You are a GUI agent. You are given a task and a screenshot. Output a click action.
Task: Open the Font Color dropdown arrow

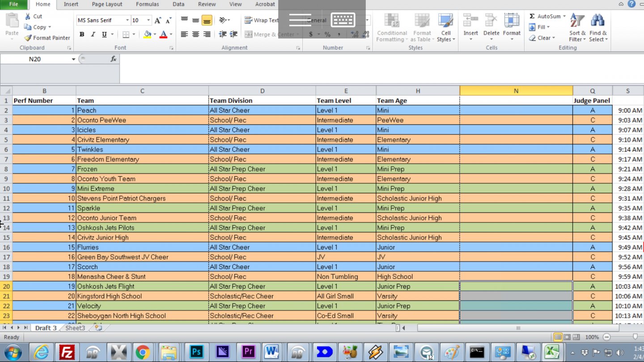tap(171, 34)
